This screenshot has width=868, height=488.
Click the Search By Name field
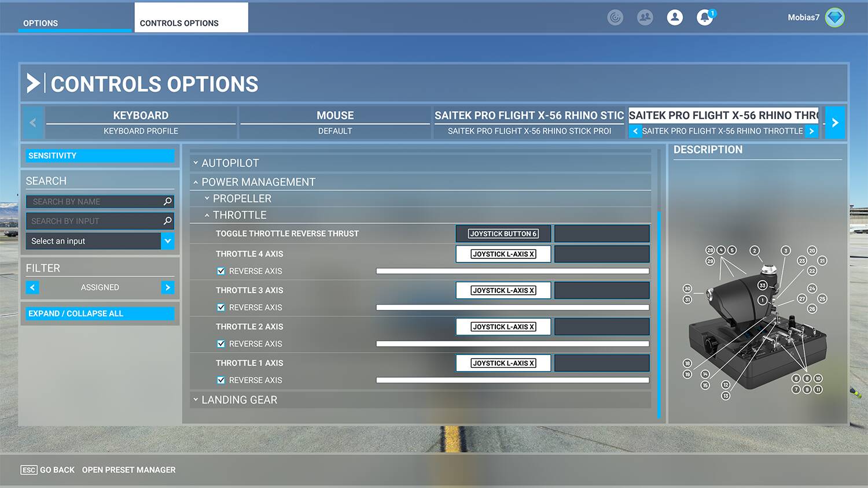100,201
